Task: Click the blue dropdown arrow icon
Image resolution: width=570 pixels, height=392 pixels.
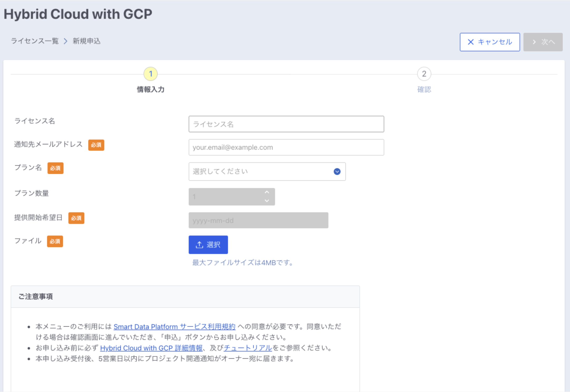Action: point(337,171)
